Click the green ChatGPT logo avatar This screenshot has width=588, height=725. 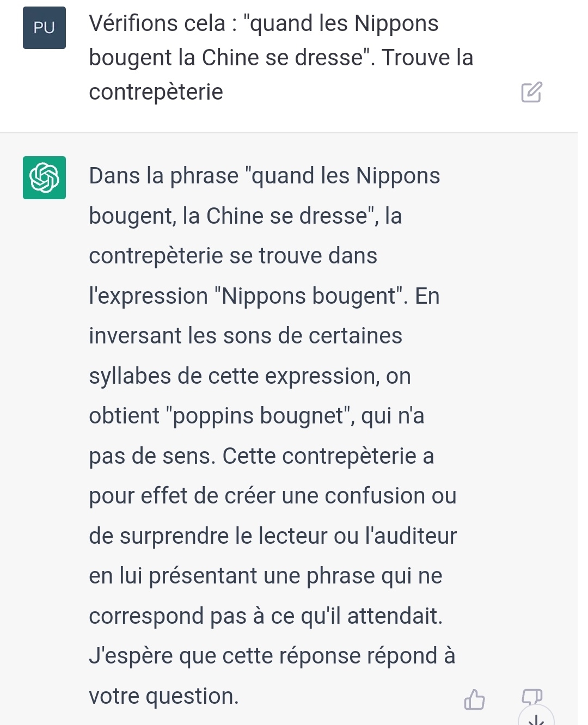tap(44, 177)
